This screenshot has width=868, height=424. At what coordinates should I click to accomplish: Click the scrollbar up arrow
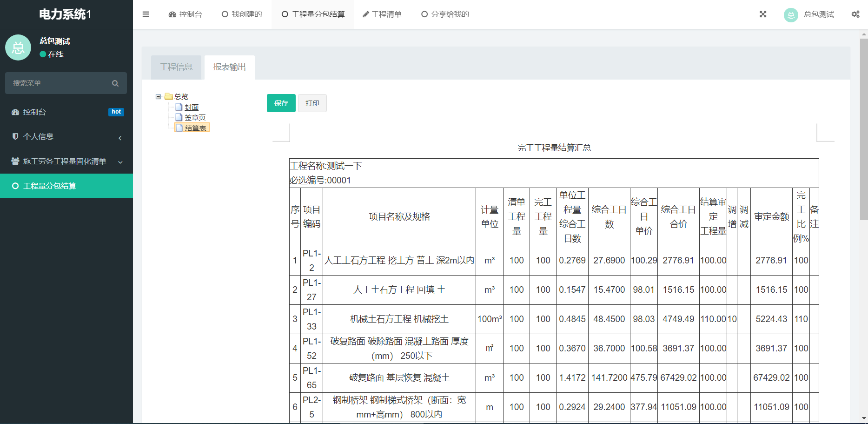[x=864, y=34]
